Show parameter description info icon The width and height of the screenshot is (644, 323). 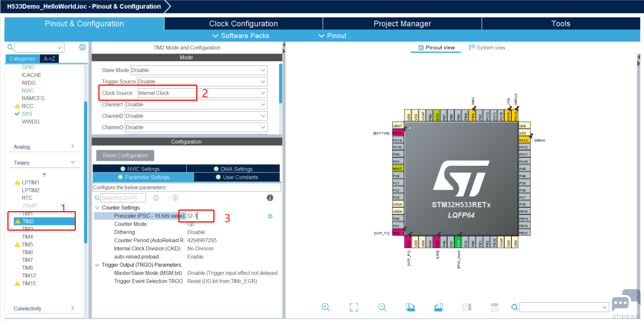[x=270, y=198]
